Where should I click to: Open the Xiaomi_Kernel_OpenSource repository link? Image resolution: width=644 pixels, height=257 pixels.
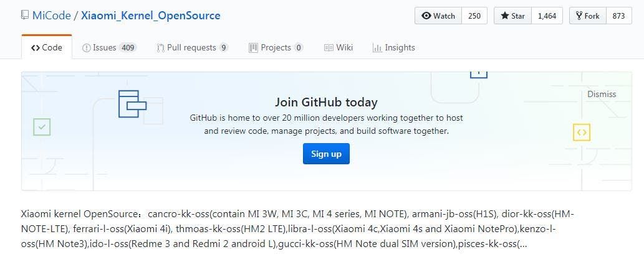[x=151, y=16]
